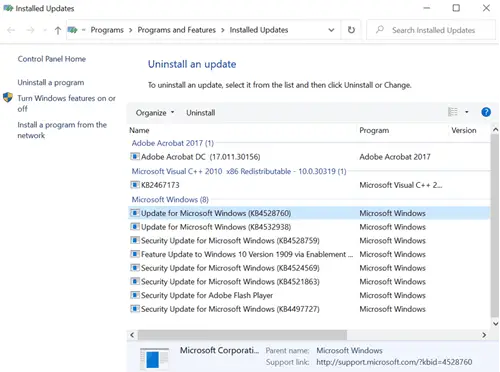Select Security Update (KB4528759) row
Screen dimensions: 500x372
309,241
